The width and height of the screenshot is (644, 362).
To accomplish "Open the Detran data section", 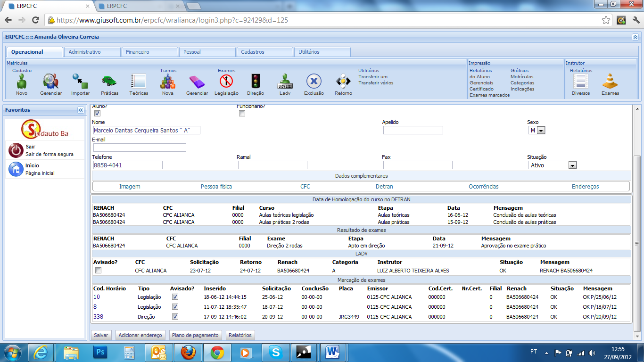I will pos(384,187).
